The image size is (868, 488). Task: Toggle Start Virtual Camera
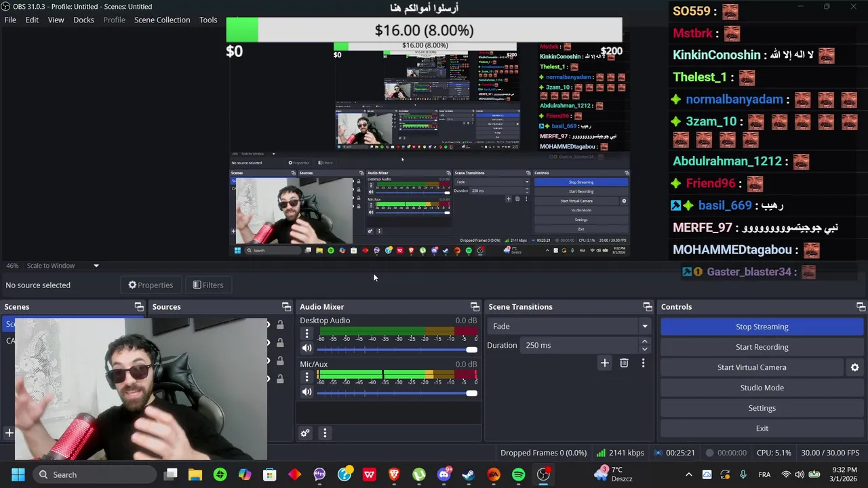752,367
